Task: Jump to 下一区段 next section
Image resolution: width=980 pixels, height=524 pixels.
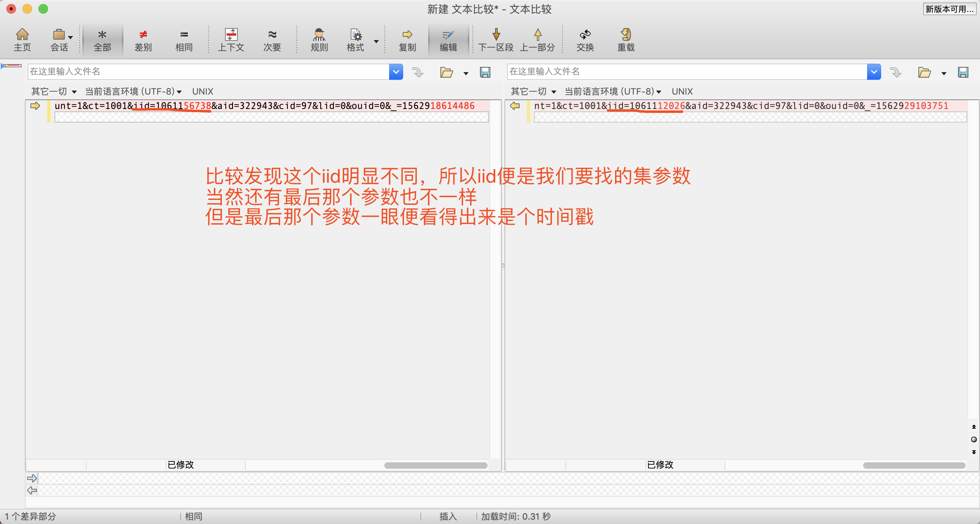Action: click(496, 40)
